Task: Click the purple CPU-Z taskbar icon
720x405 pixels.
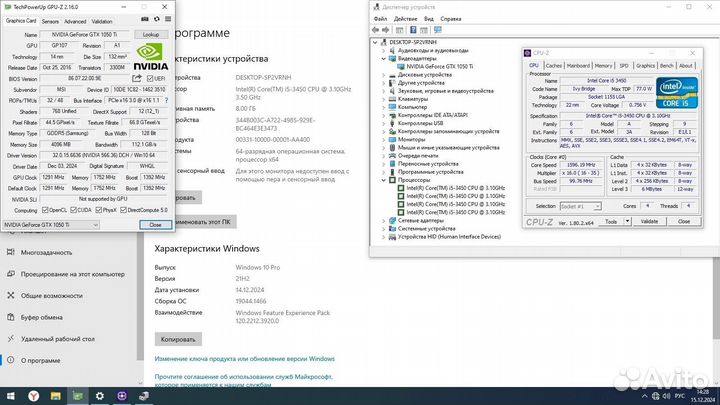Action: [122, 396]
